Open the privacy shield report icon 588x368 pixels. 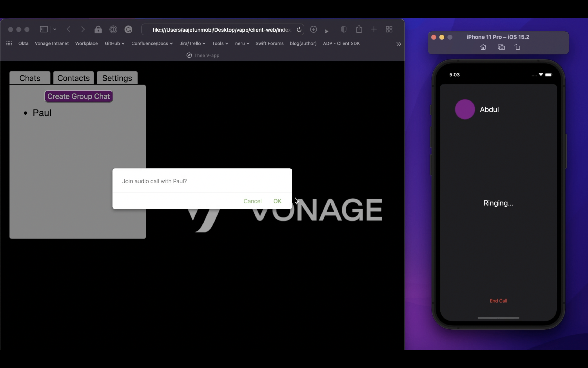(x=344, y=29)
